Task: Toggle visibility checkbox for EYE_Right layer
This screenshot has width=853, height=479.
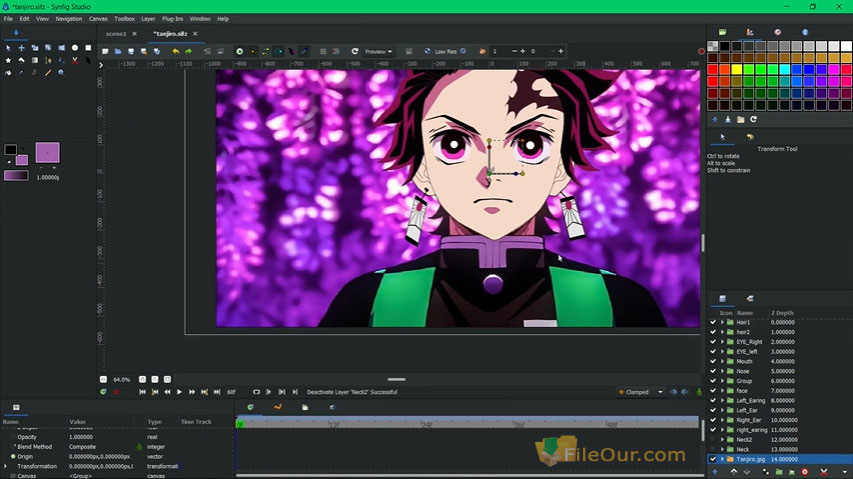Action: (713, 342)
